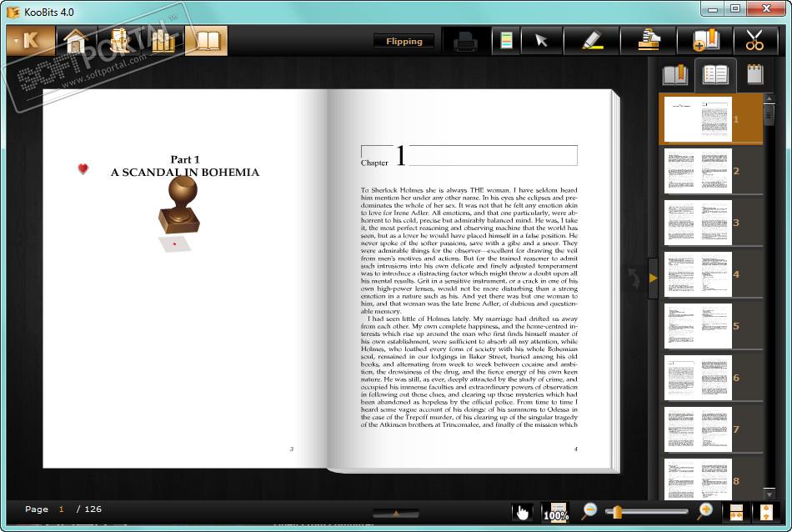
Task: Click the fit-to-height view icon
Action: (x=765, y=512)
